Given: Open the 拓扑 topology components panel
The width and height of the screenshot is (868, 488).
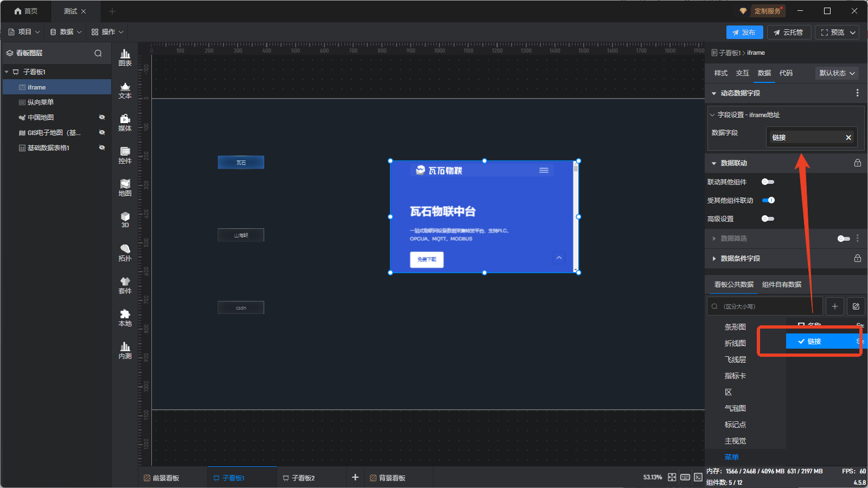Looking at the screenshot, I should pyautogui.click(x=125, y=253).
